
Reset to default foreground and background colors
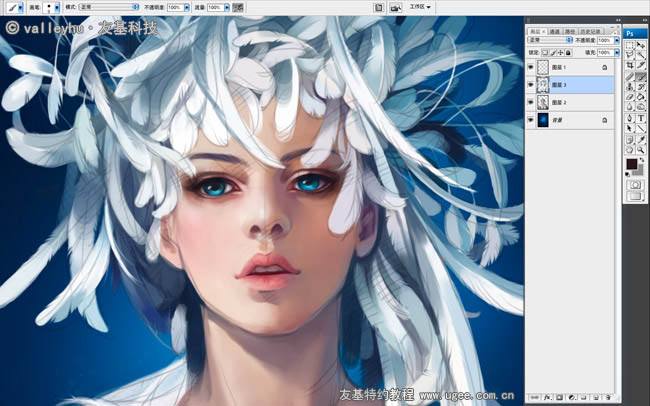click(628, 174)
